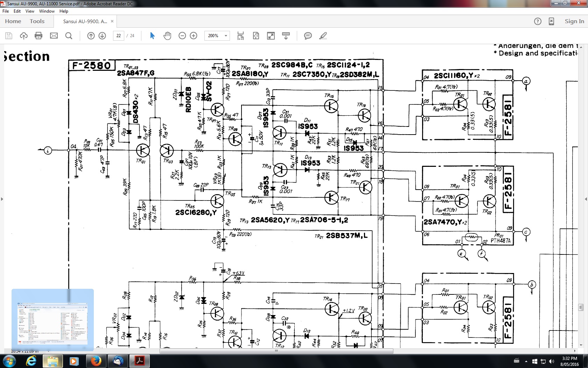Launch Internet Explorer from taskbar
The image size is (588, 368).
(x=31, y=361)
